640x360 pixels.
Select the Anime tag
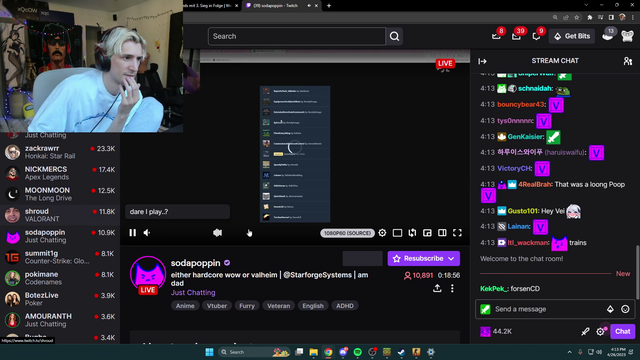(x=185, y=306)
